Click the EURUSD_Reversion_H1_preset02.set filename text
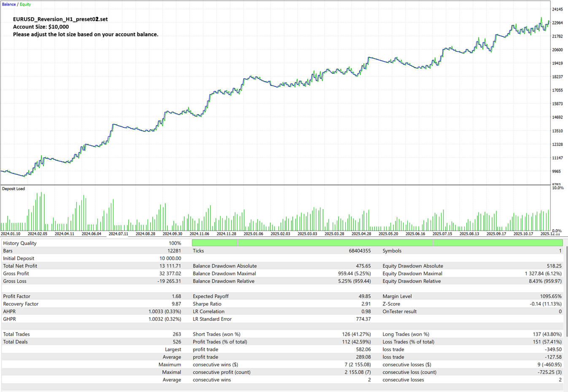The image size is (568, 392). coord(61,19)
